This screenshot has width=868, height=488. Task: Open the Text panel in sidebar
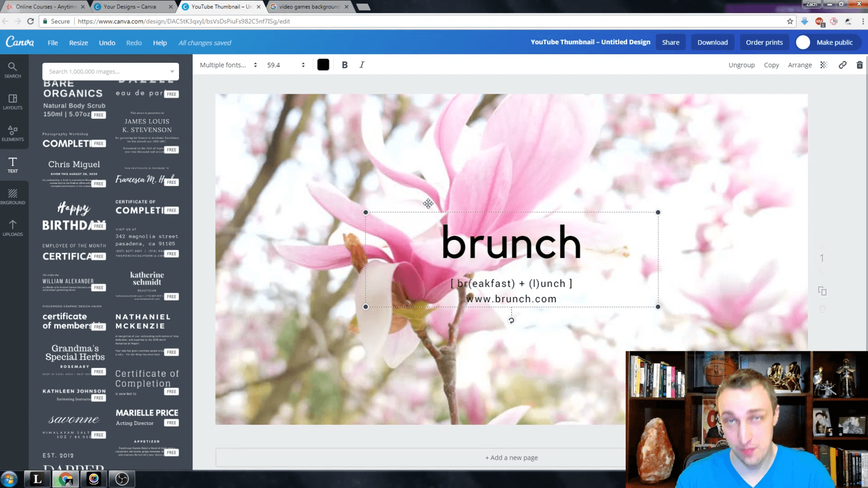pyautogui.click(x=13, y=165)
